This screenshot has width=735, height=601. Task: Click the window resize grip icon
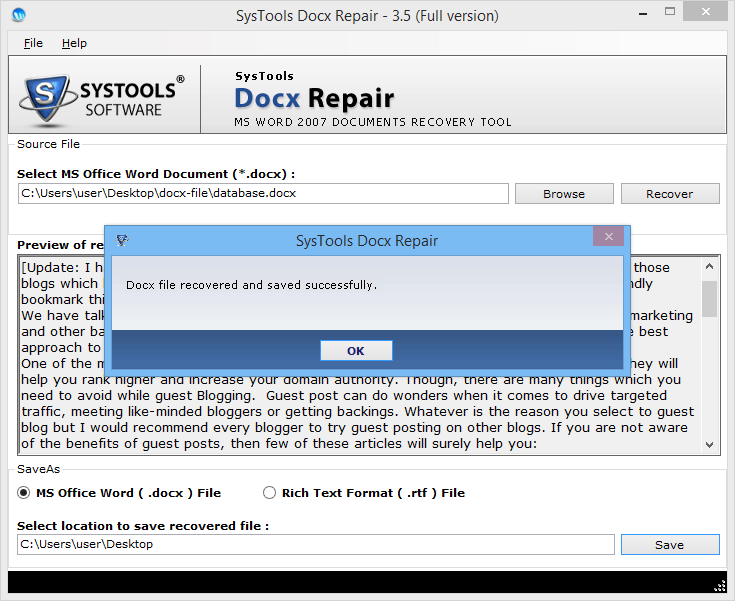720,586
